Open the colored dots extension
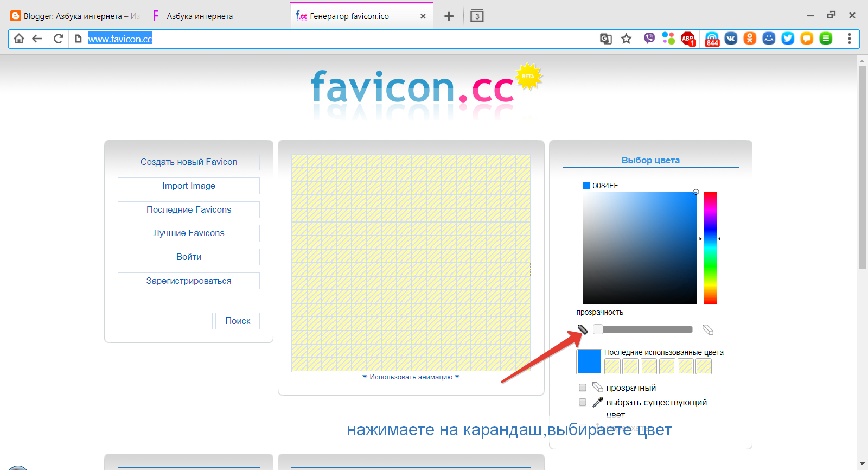Viewport: 868px width, 470px height. click(668, 39)
